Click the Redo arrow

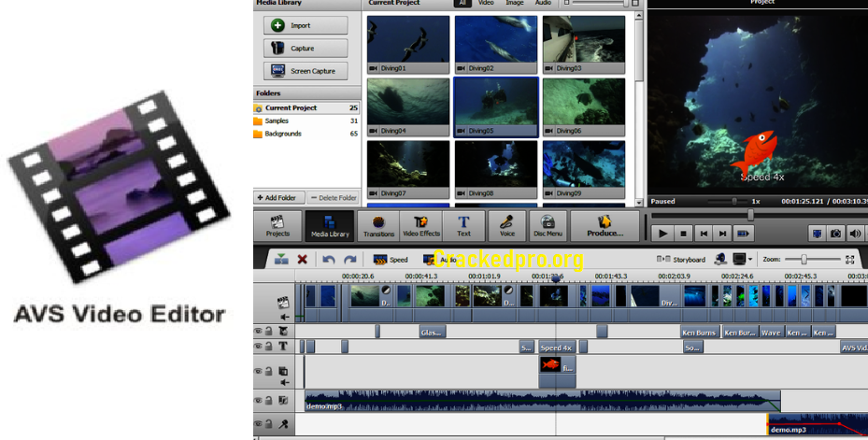(349, 259)
